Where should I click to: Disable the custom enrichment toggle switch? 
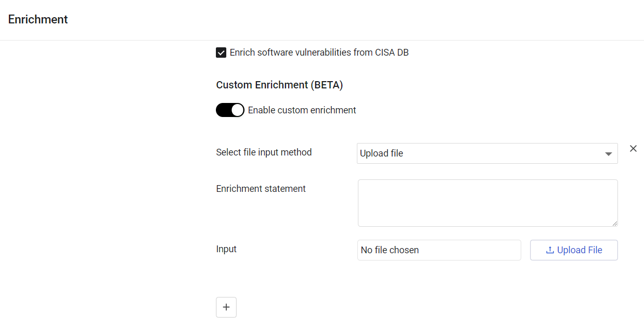[x=230, y=110]
